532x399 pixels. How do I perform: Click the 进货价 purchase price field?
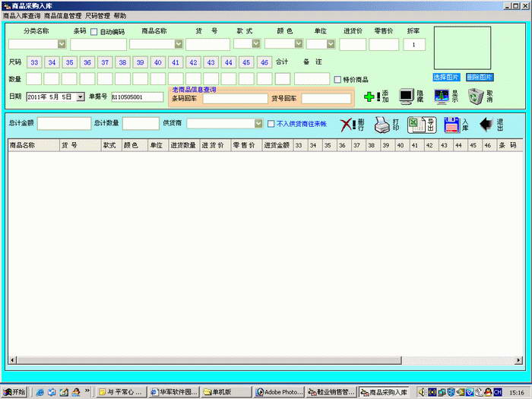(x=353, y=44)
